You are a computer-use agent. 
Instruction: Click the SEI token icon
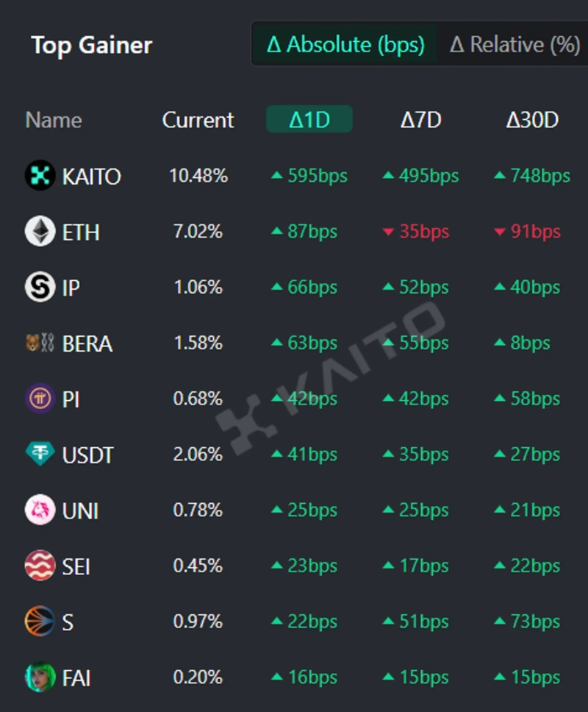[40, 566]
